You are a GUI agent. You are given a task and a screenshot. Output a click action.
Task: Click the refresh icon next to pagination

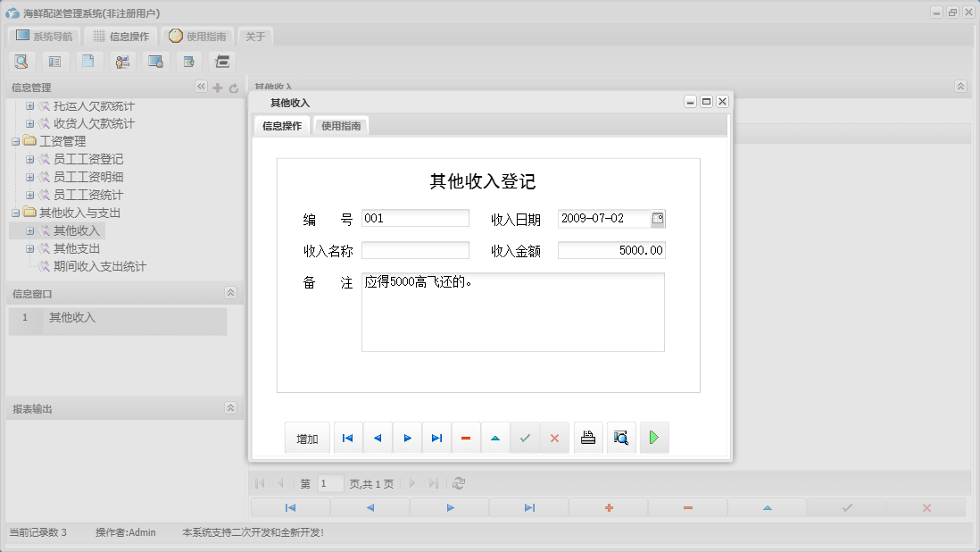[458, 483]
